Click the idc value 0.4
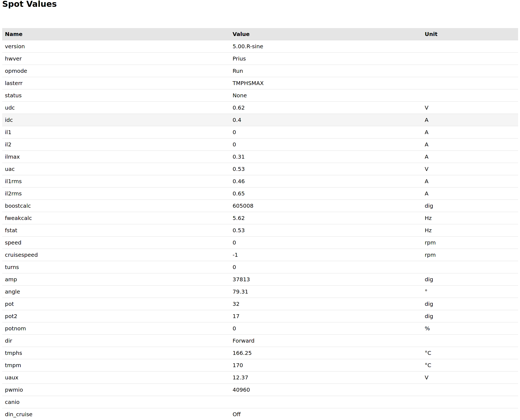The width and height of the screenshot is (520, 420). coord(237,120)
